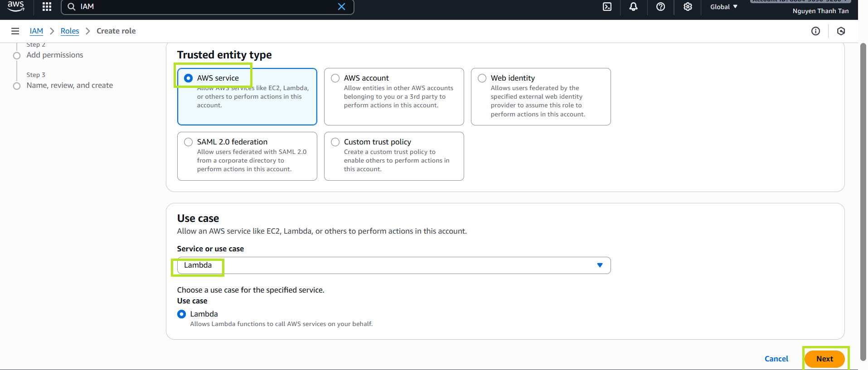Choose SAML 2.0 federation entity type
868x370 pixels.
tap(189, 142)
